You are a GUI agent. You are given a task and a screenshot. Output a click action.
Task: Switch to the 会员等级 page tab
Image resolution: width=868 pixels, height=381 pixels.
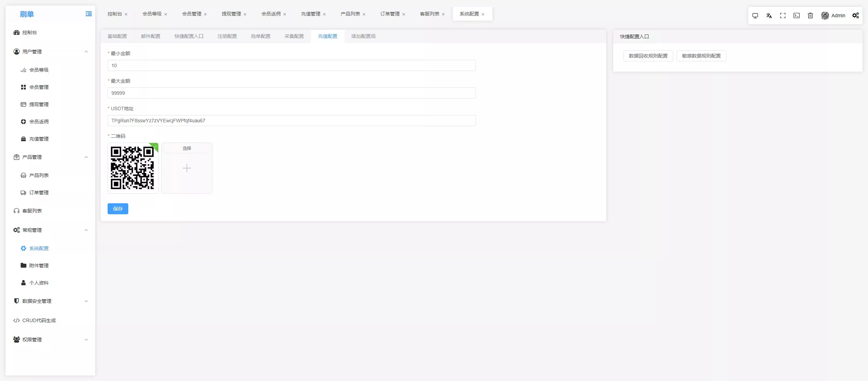[152, 14]
